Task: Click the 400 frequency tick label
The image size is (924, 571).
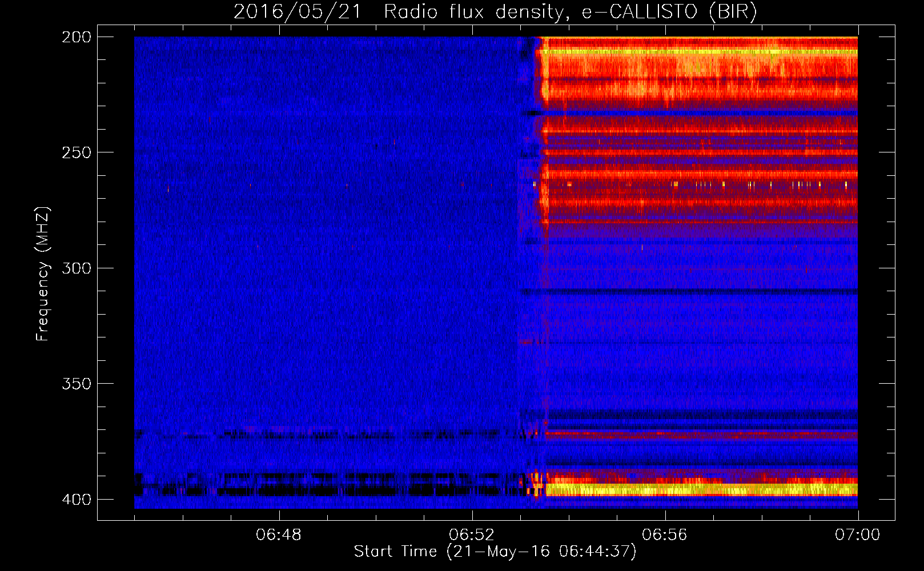Action: (76, 500)
